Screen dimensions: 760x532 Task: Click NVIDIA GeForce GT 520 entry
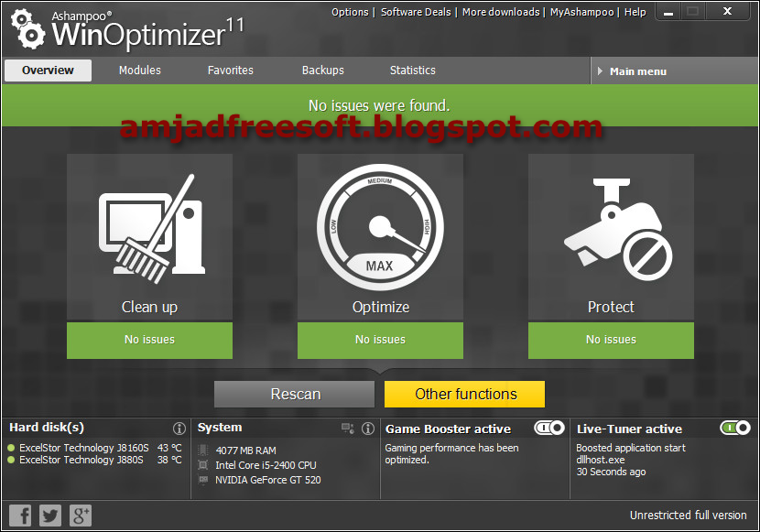pyautogui.click(x=268, y=480)
